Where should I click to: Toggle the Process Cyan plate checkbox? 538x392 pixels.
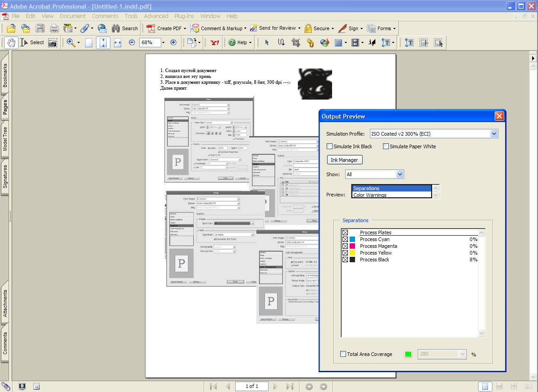coord(345,239)
